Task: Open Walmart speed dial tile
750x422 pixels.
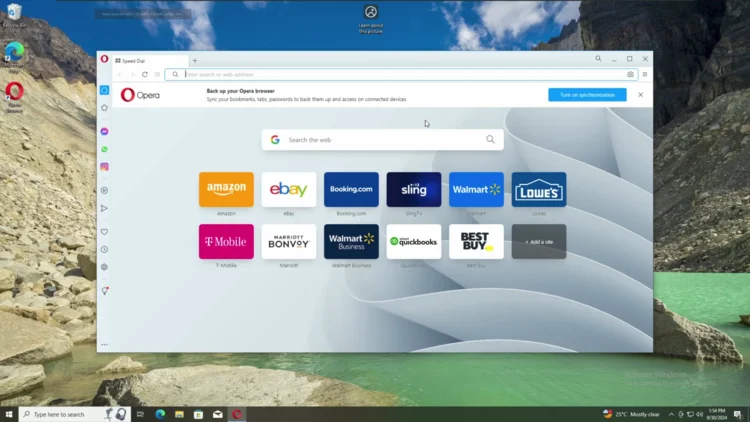Action: click(x=476, y=189)
